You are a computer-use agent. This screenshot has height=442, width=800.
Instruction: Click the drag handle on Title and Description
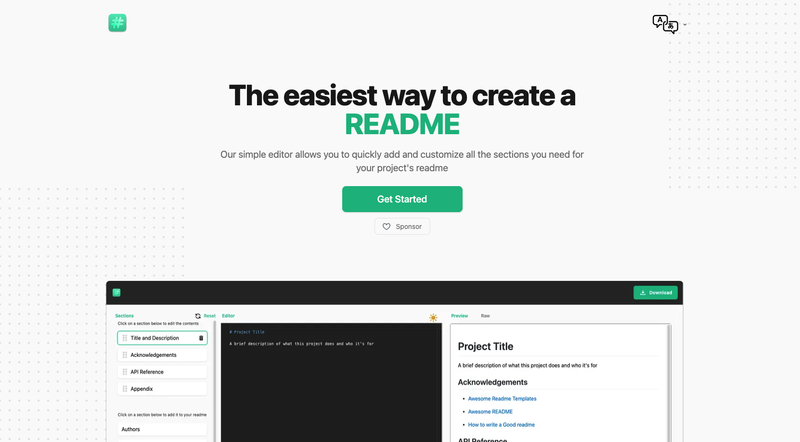click(x=124, y=338)
